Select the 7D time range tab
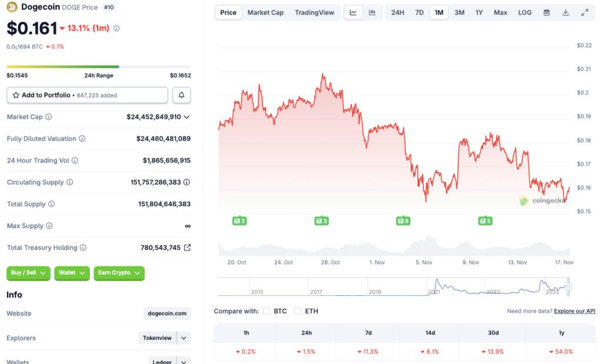This screenshot has height=364, width=602. pos(419,12)
